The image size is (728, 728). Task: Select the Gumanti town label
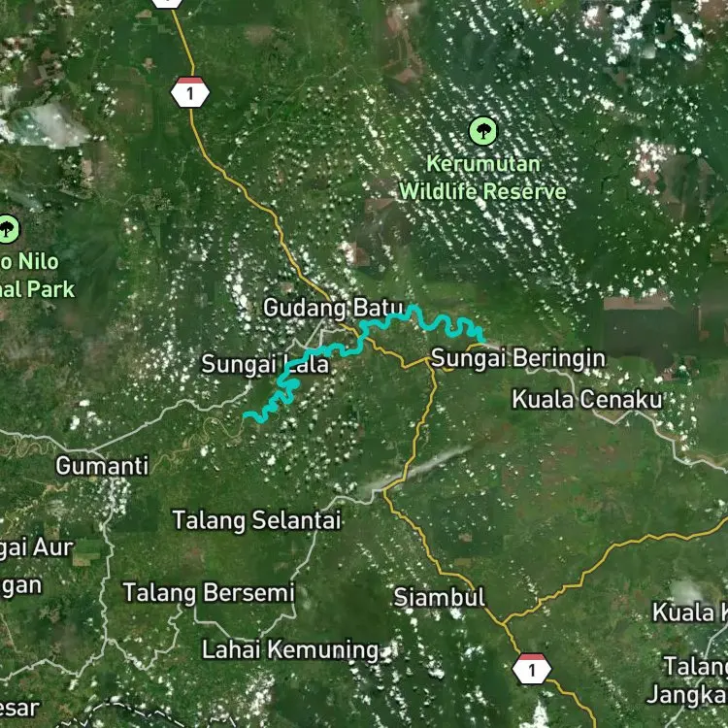102,466
